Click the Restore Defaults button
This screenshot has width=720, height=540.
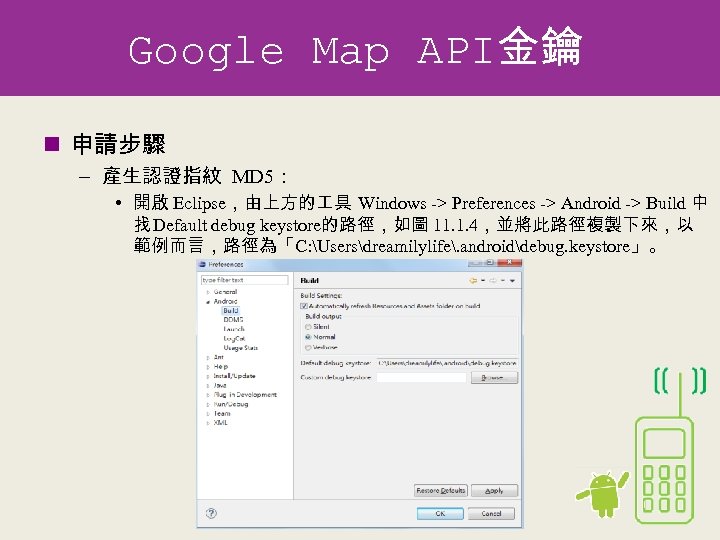tap(441, 491)
